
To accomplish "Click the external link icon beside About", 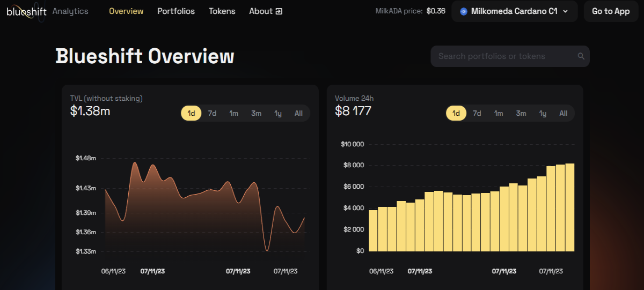I will (x=279, y=11).
